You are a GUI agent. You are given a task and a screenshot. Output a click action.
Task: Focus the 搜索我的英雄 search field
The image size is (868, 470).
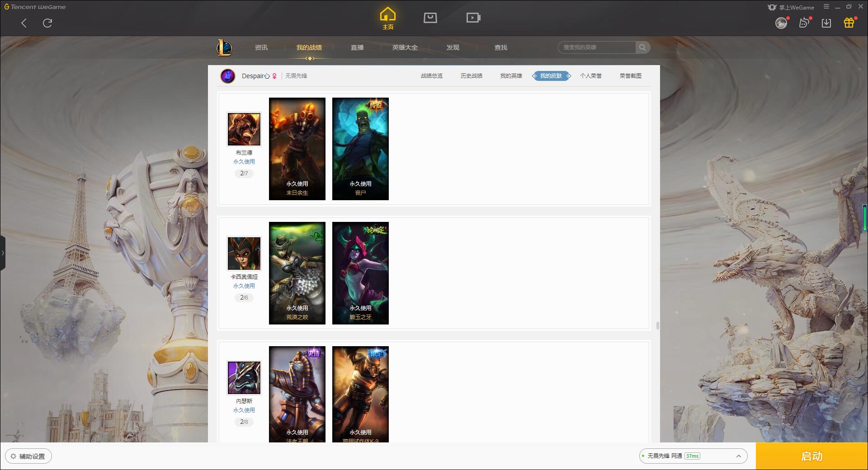point(597,47)
